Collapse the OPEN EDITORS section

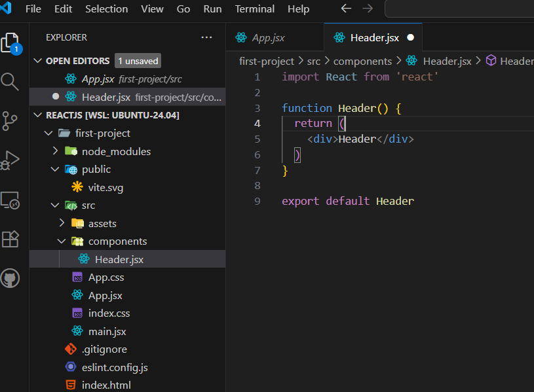[x=37, y=61]
